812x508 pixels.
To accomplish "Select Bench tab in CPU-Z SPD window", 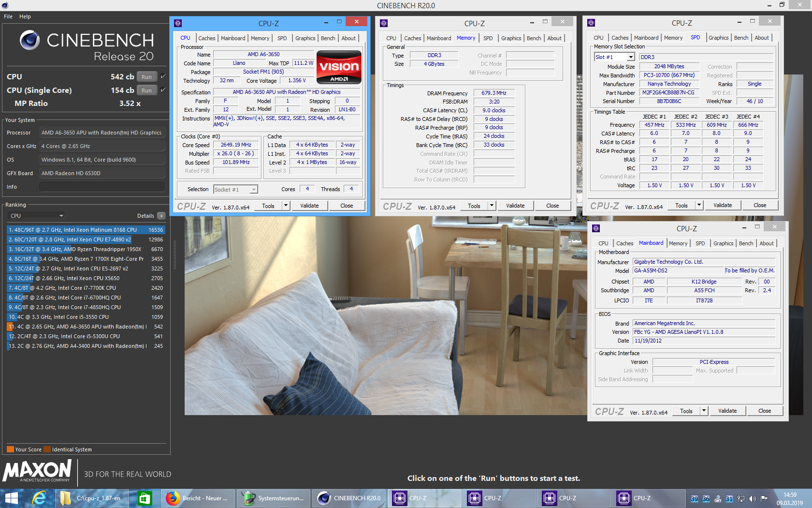I will 741,38.
